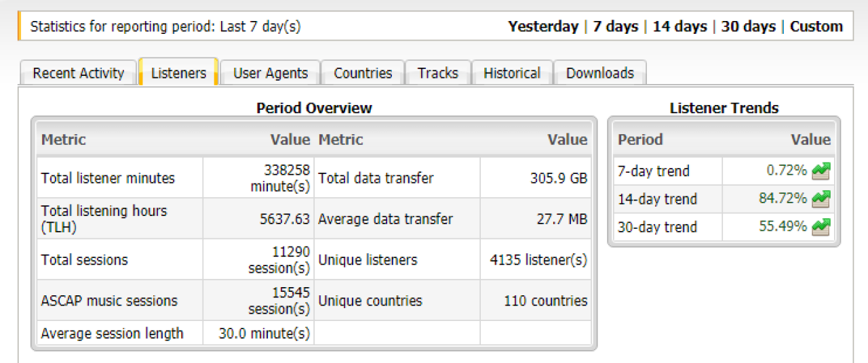Choose the 7 days reporting period
868x363 pixels.
click(615, 27)
